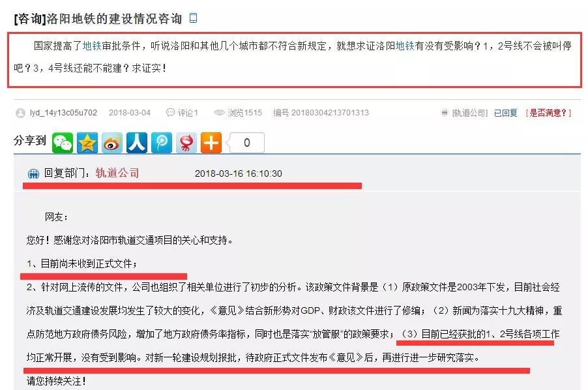Image resolution: width=588 pixels, height=390 pixels.
Task: Click user avatar icon beside username
Action: pyautogui.click(x=20, y=113)
